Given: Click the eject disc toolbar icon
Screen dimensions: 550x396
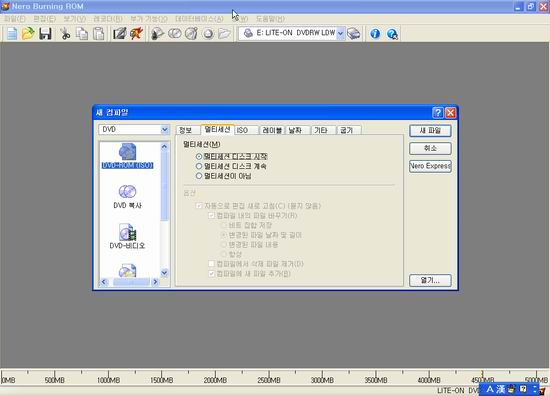Looking at the screenshot, I should click(208, 34).
